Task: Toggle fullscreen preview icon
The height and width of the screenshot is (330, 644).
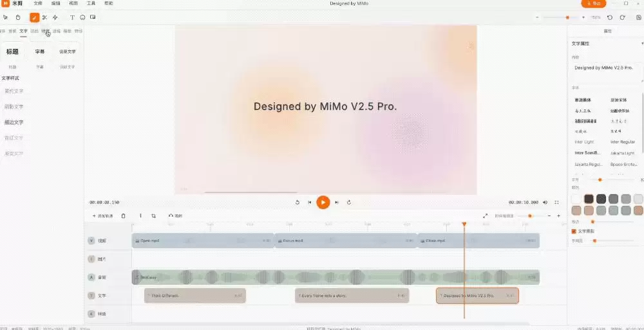Action: pos(557,203)
